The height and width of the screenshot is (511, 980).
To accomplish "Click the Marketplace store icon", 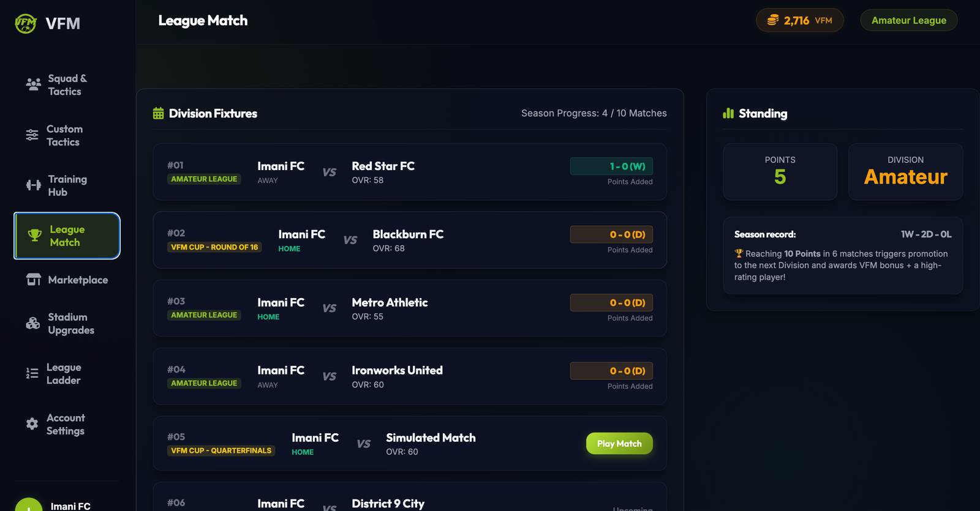I will (33, 280).
